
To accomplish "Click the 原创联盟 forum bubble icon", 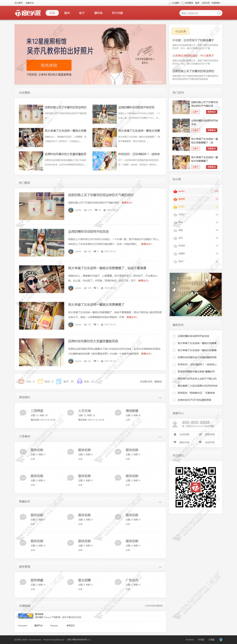I will click(118, 412).
